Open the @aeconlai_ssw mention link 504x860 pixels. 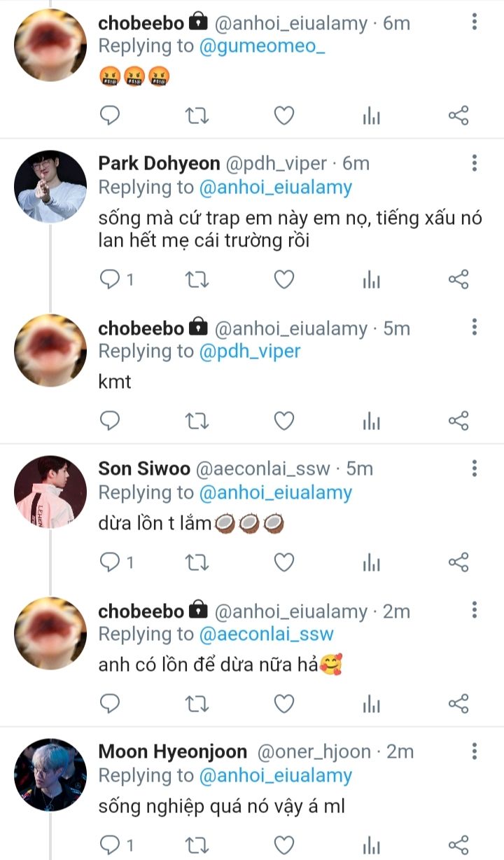click(267, 634)
